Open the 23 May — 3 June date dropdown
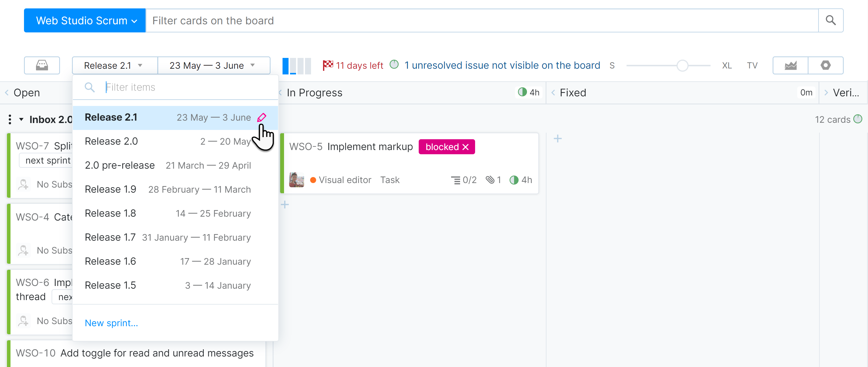Viewport: 868px width, 367px height. pos(214,65)
